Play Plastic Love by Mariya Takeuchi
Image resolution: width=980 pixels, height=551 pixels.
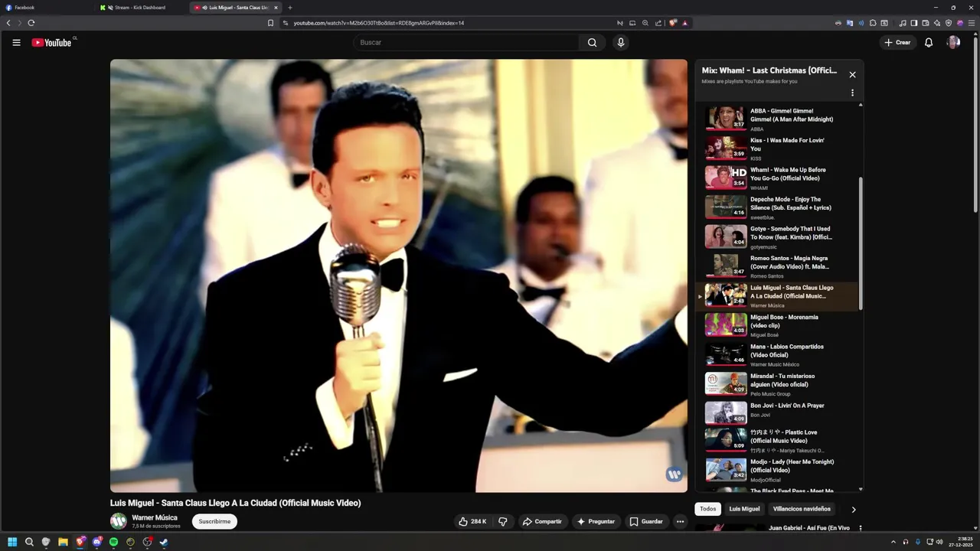[776, 439]
